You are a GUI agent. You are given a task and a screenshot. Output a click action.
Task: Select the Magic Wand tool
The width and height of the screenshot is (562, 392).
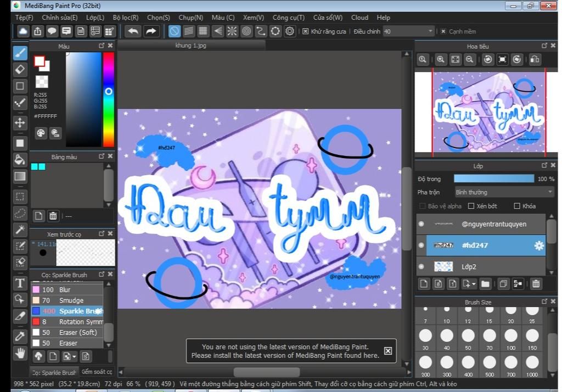coord(20,229)
